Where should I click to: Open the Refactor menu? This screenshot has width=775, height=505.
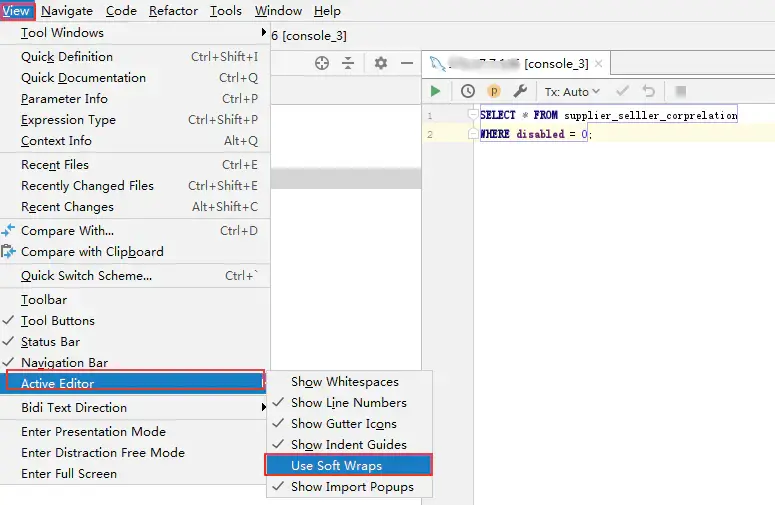coord(173,10)
